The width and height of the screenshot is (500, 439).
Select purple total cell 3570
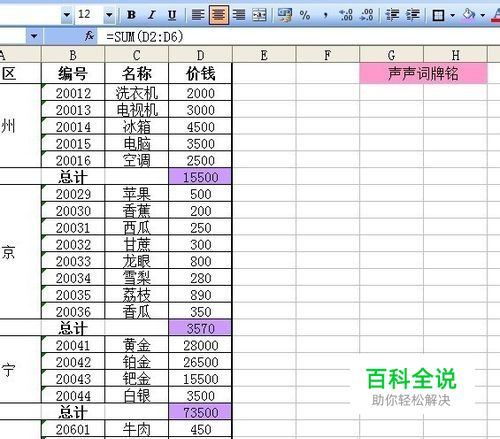(x=200, y=328)
